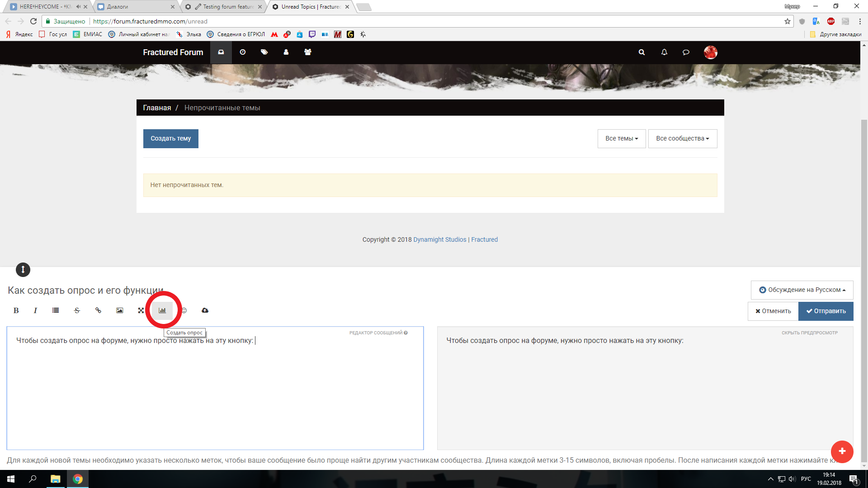
Task: Open Другие закладки folder
Action: tap(835, 34)
